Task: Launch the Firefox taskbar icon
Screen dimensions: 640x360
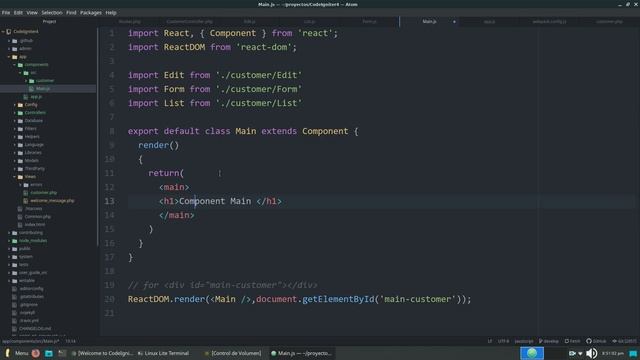Action: [x=36, y=353]
